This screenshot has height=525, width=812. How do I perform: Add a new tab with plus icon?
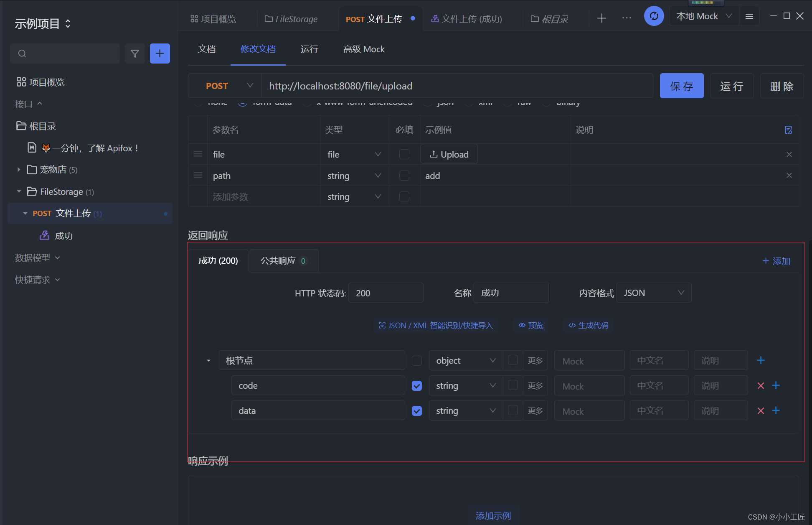tap(601, 18)
